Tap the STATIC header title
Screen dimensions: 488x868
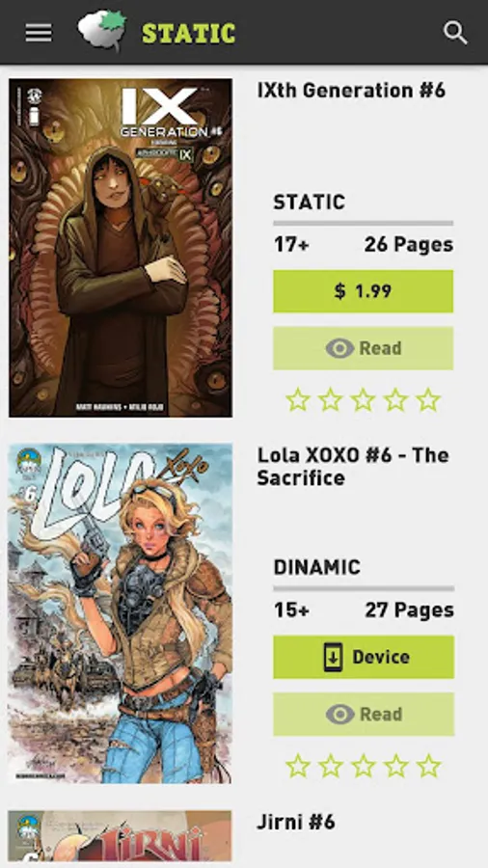click(x=189, y=33)
